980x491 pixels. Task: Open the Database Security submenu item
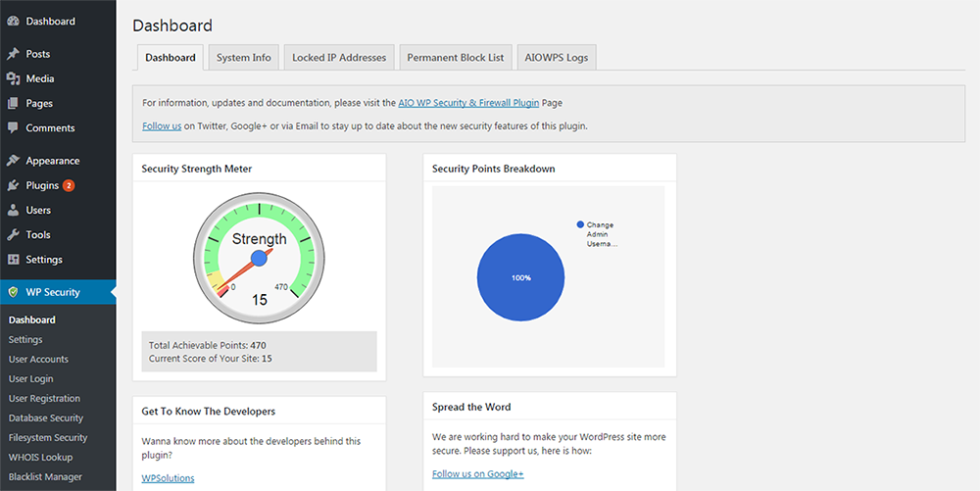click(46, 417)
